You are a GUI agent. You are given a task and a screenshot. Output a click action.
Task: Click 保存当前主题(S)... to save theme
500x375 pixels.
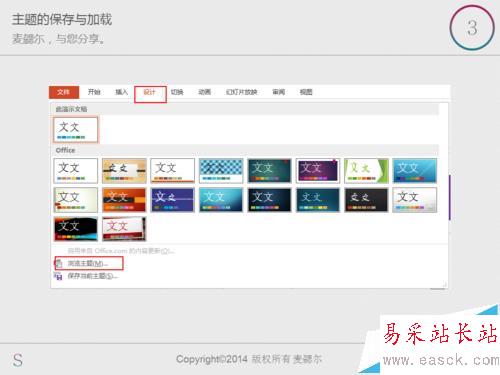coord(93,276)
